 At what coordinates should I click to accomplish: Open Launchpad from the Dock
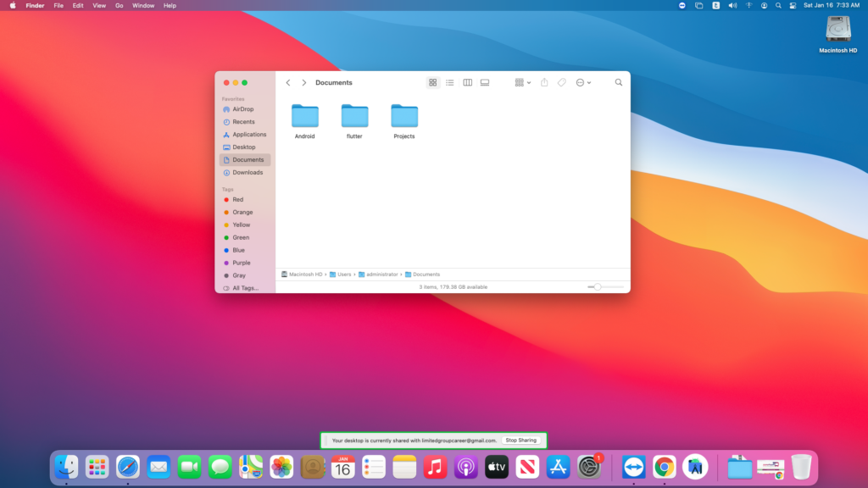click(97, 468)
